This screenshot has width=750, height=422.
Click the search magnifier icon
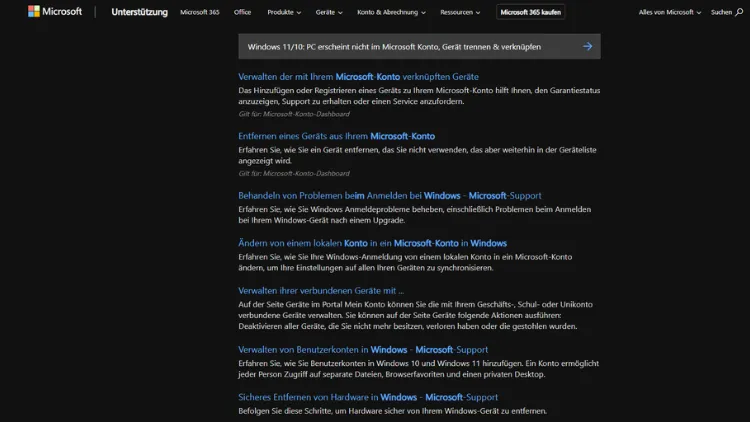(739, 12)
